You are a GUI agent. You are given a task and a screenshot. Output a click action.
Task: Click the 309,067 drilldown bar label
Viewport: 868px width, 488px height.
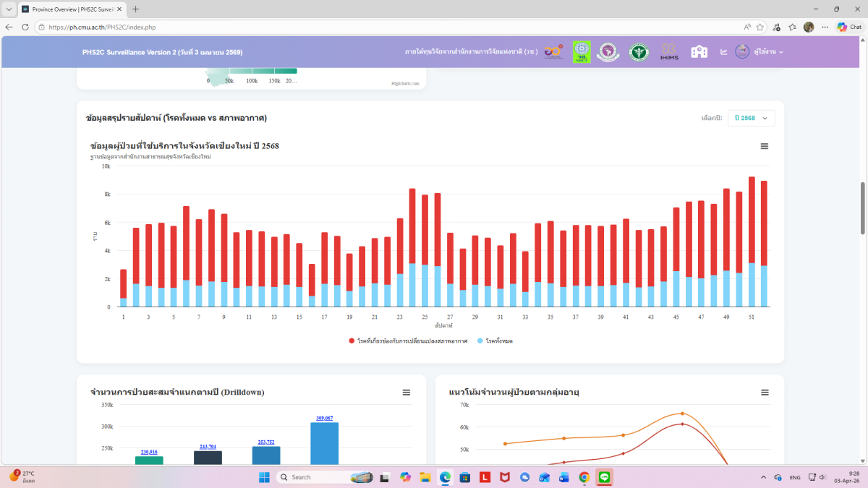[x=324, y=418]
